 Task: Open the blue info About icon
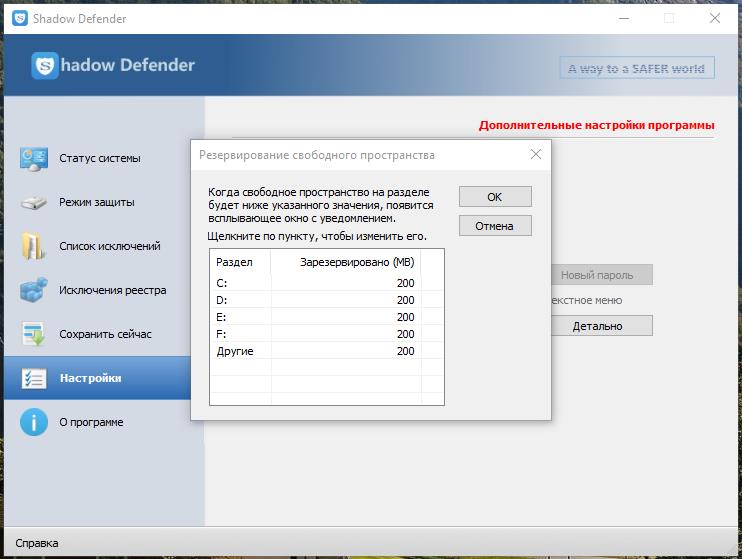[34, 422]
